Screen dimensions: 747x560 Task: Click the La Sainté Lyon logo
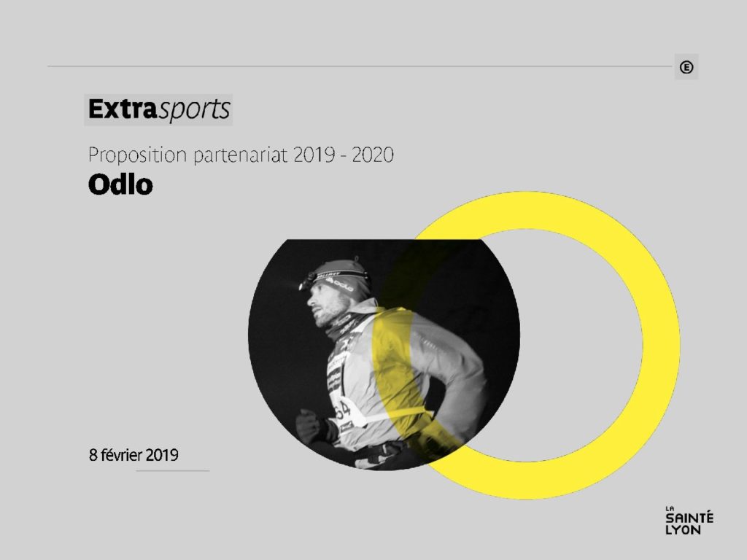pos(689,521)
